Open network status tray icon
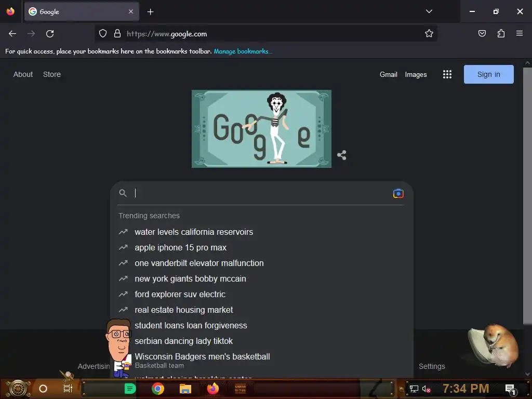The width and height of the screenshot is (532, 399). point(414,389)
